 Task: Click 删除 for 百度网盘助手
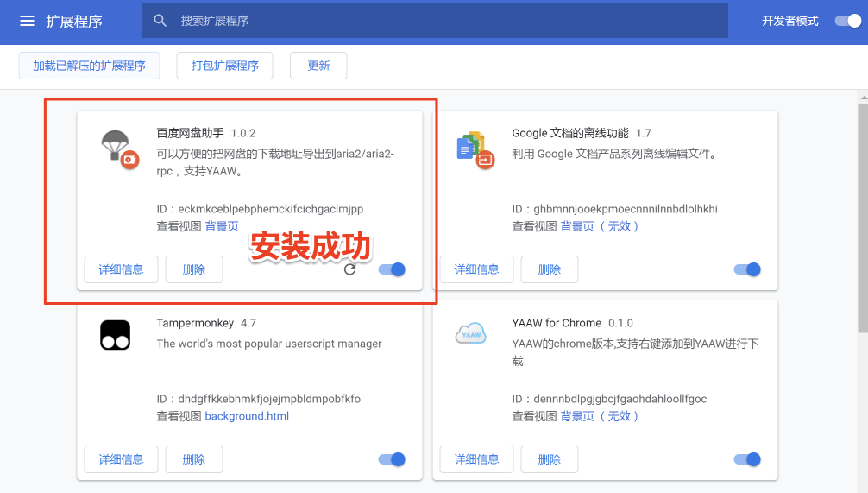194,269
